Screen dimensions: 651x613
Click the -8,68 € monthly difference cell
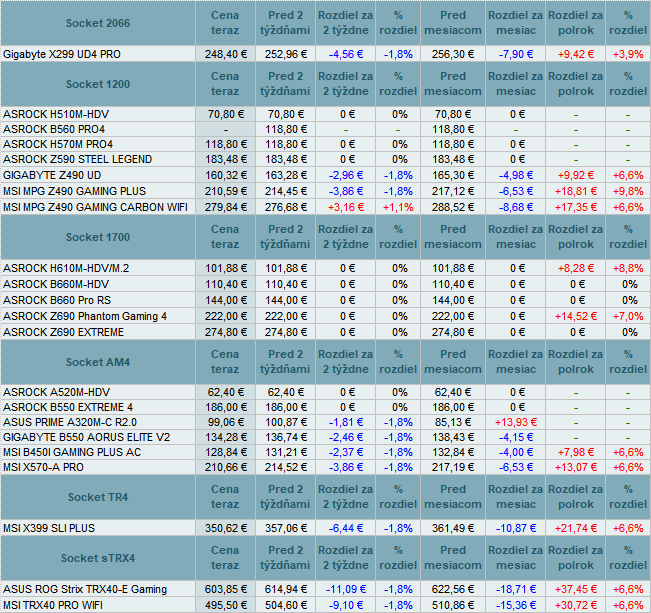515,207
